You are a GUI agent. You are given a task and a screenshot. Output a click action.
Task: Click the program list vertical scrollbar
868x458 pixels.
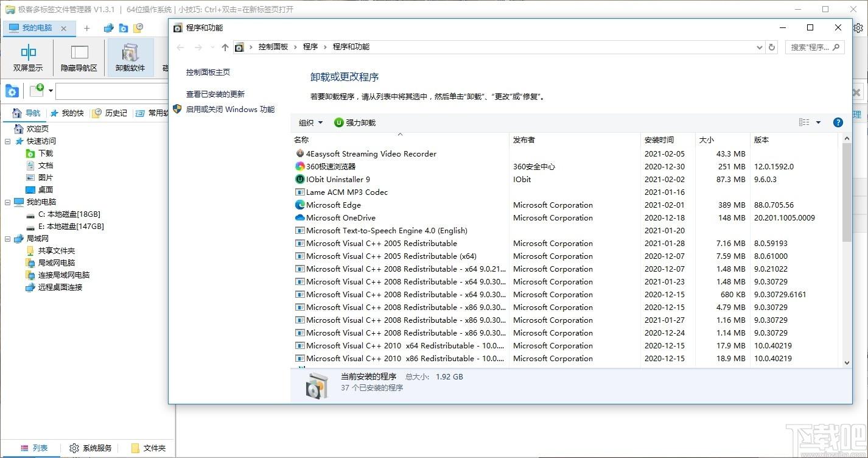tap(847, 192)
